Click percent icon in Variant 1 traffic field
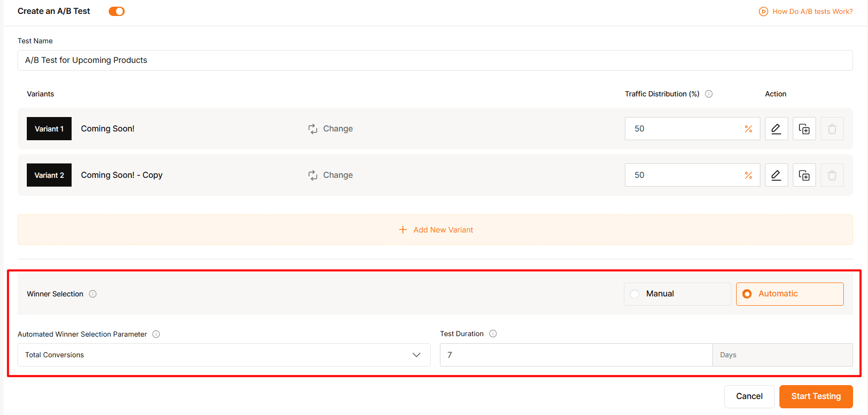Screen dimensions: 868x415 click(748, 129)
